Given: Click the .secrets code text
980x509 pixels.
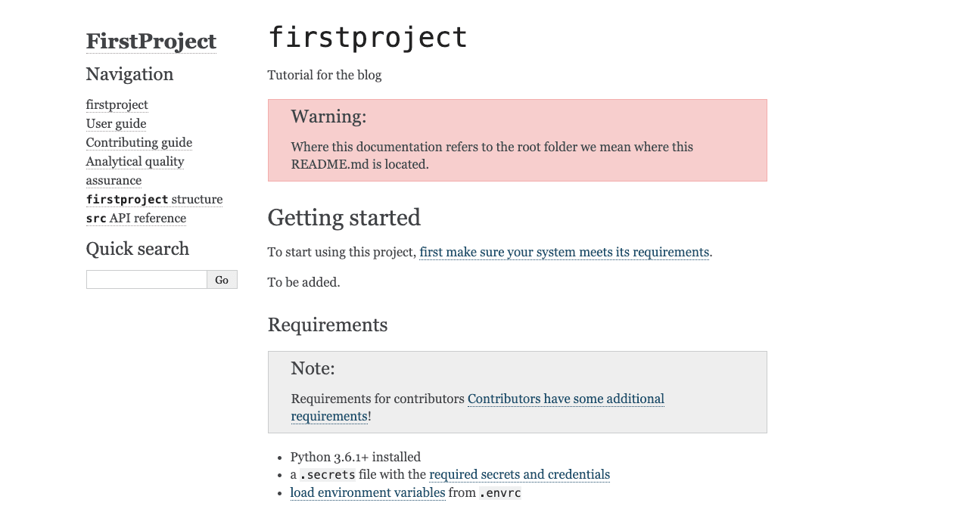Looking at the screenshot, I should [x=328, y=475].
